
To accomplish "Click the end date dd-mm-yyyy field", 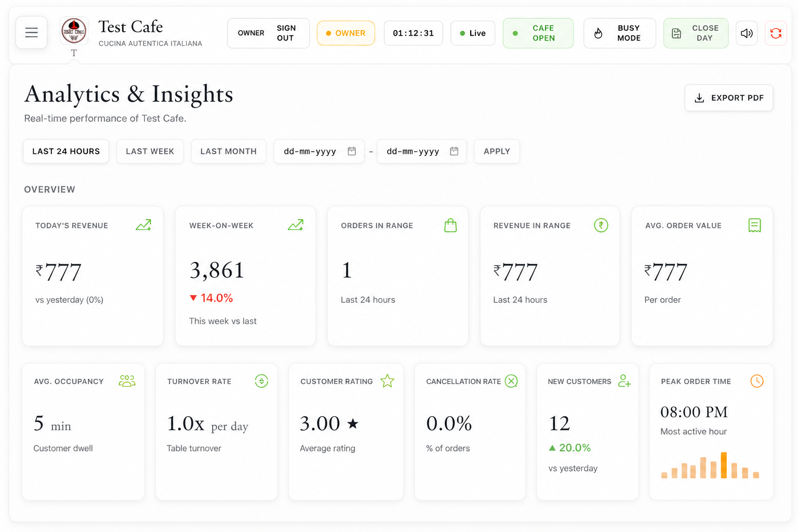I will pos(422,151).
